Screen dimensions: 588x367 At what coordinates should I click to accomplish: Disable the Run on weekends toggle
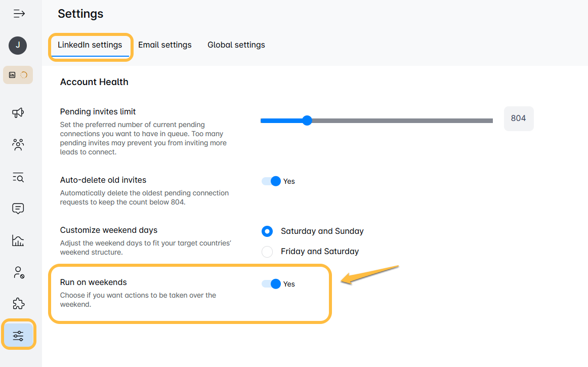[x=271, y=284]
